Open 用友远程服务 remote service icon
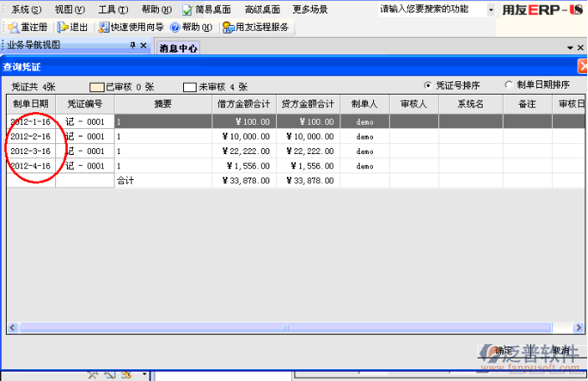Viewport: 588px width, 381px height. coord(228,27)
